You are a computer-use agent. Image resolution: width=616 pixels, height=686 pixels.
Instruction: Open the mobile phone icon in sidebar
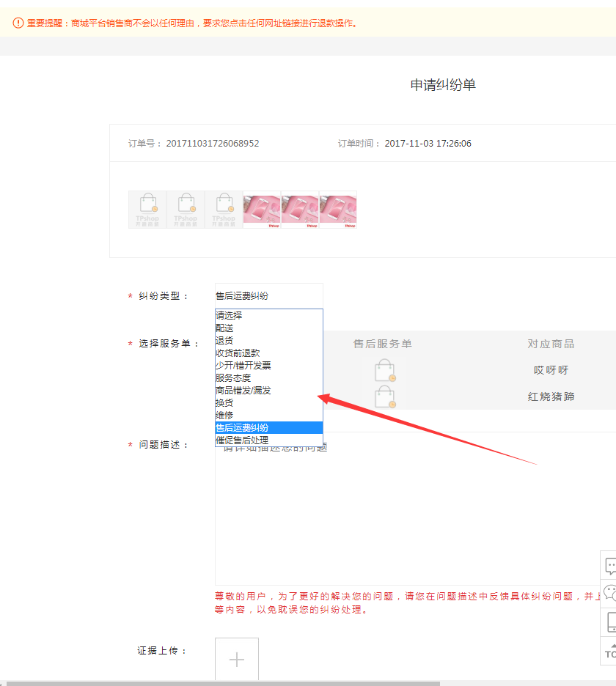tap(610, 622)
